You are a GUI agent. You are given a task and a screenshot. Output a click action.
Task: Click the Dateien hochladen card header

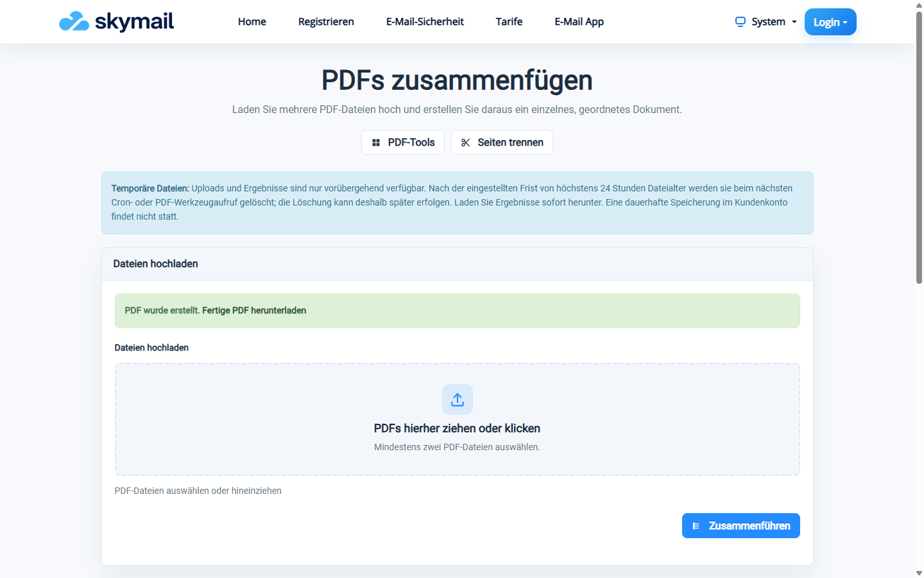click(x=458, y=264)
